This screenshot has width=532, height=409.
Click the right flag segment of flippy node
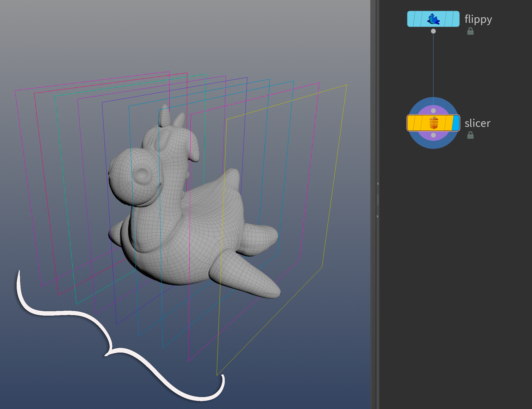coord(456,19)
